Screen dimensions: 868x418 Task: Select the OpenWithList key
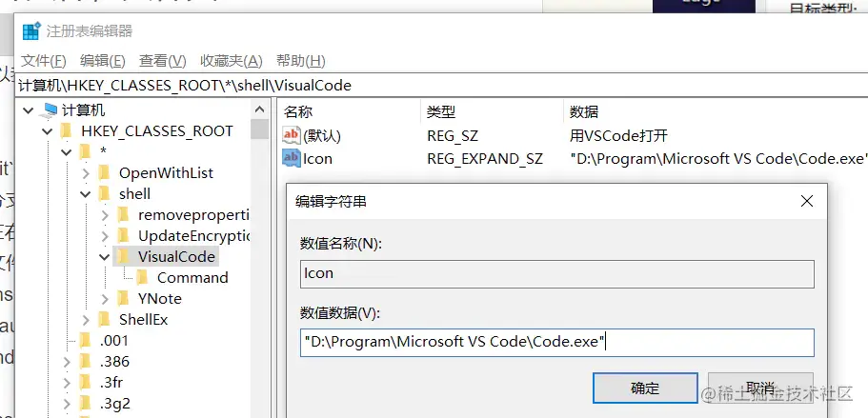coord(166,173)
